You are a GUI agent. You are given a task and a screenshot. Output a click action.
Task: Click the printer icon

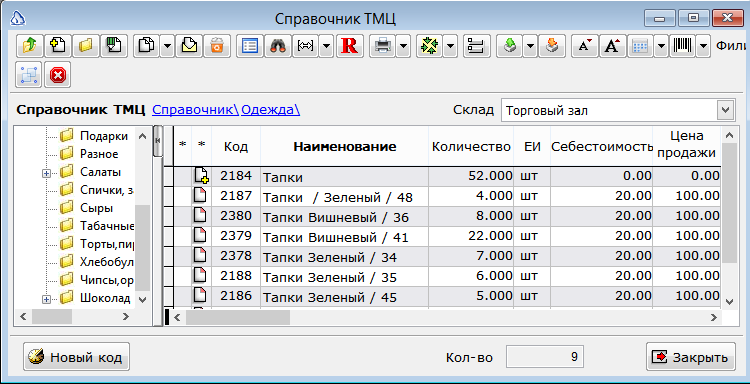[383, 45]
